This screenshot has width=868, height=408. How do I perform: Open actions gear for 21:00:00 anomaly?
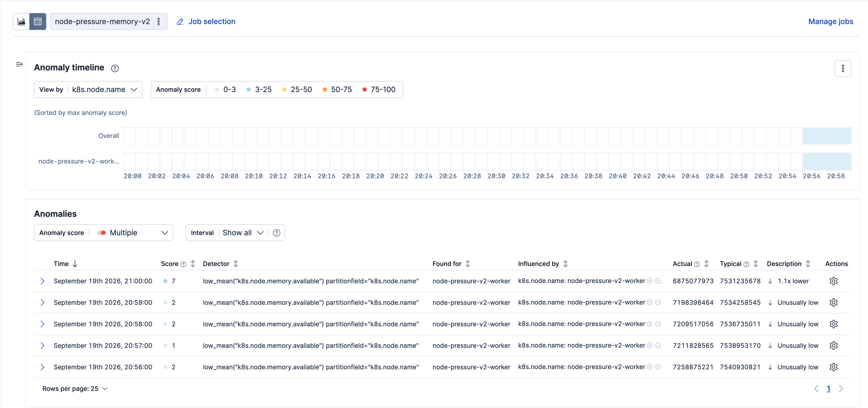834,281
